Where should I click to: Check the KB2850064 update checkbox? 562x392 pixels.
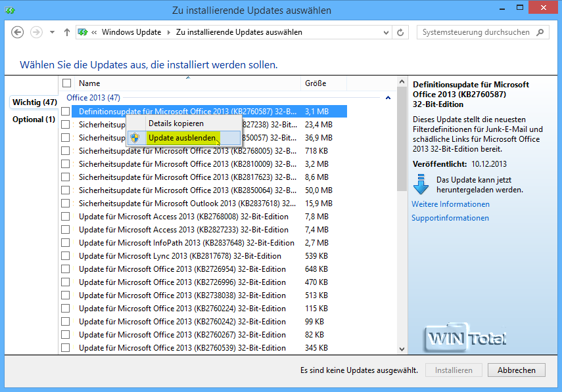pyautogui.click(x=65, y=190)
